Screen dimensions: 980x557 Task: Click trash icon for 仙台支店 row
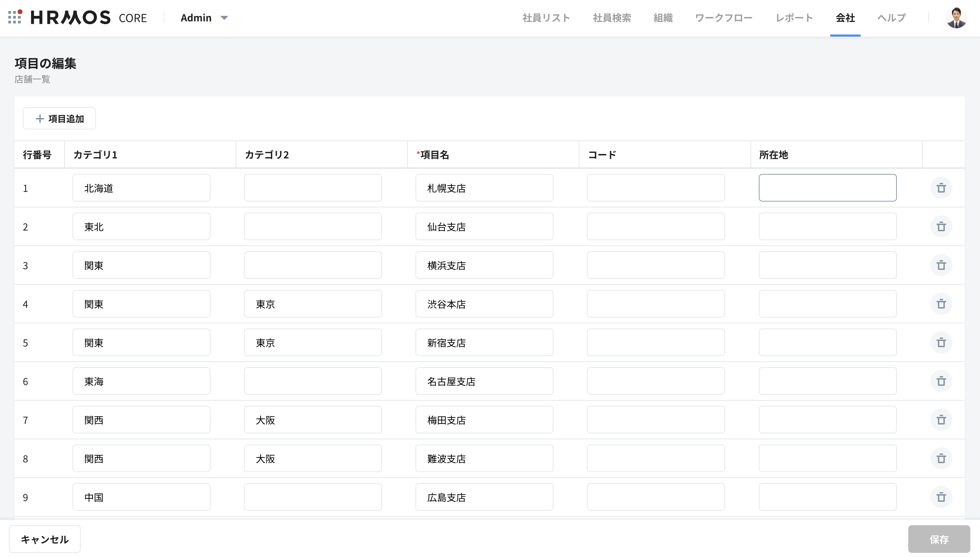[x=941, y=226]
